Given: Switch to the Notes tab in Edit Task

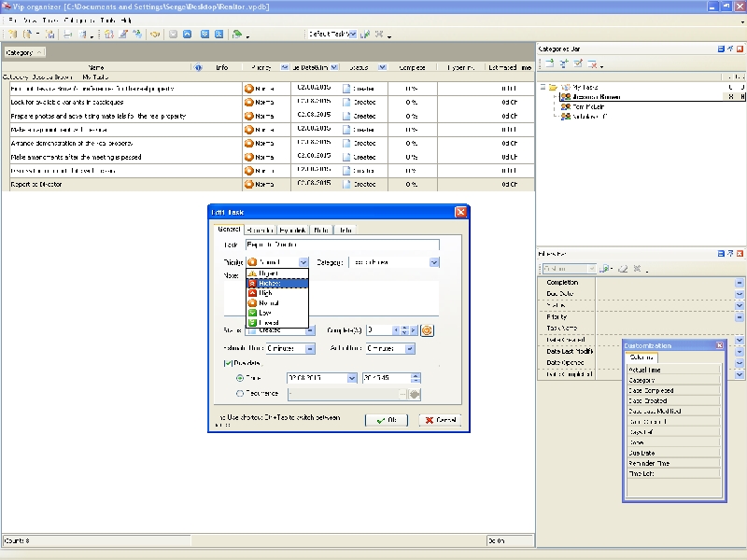Looking at the screenshot, I should click(x=320, y=230).
